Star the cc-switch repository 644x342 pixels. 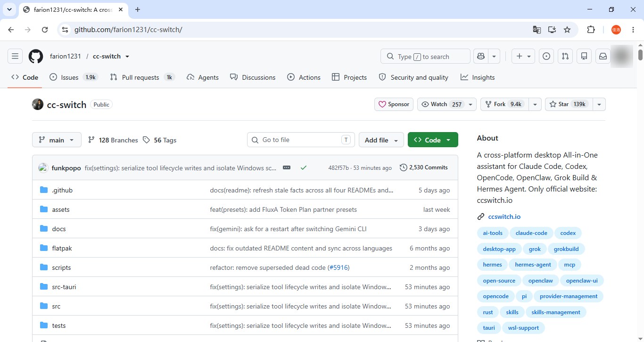569,104
